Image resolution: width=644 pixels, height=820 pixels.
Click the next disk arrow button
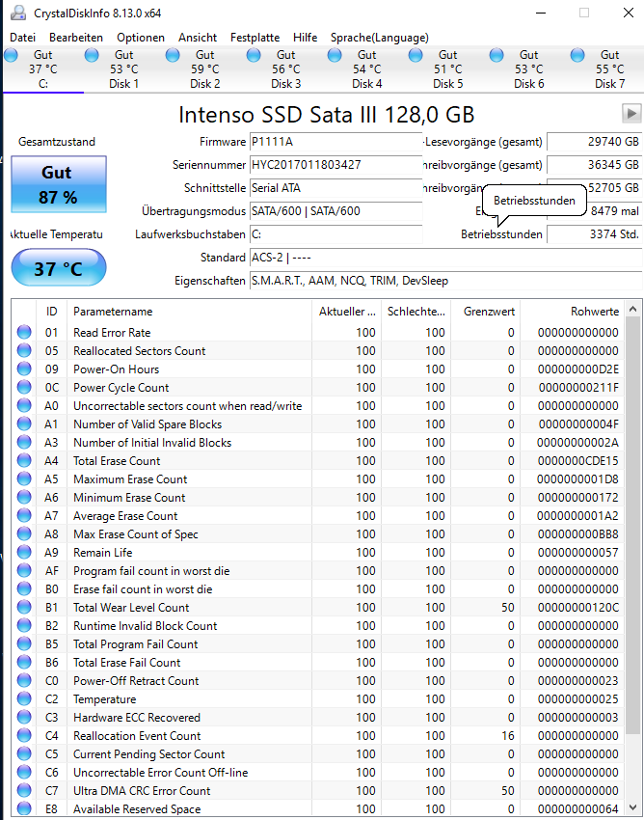pyautogui.click(x=631, y=113)
